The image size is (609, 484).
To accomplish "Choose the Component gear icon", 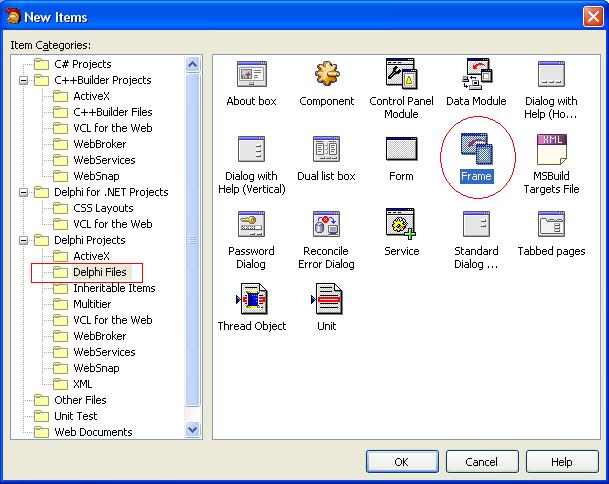I will click(326, 76).
